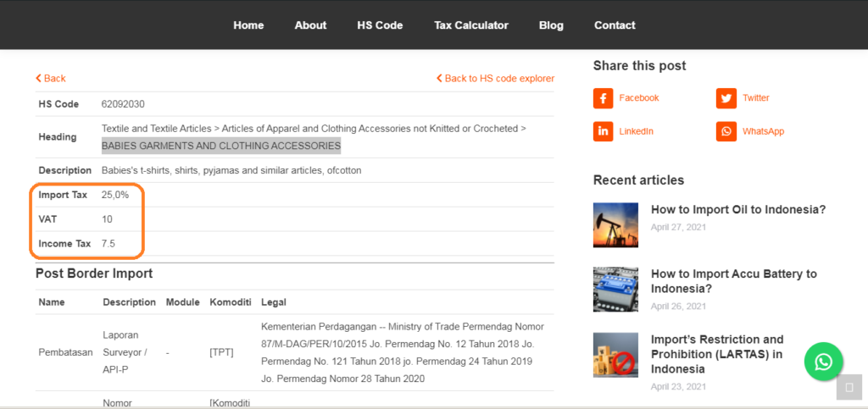Open the Tax Calculator menu item
The height and width of the screenshot is (409, 868).
(x=471, y=25)
